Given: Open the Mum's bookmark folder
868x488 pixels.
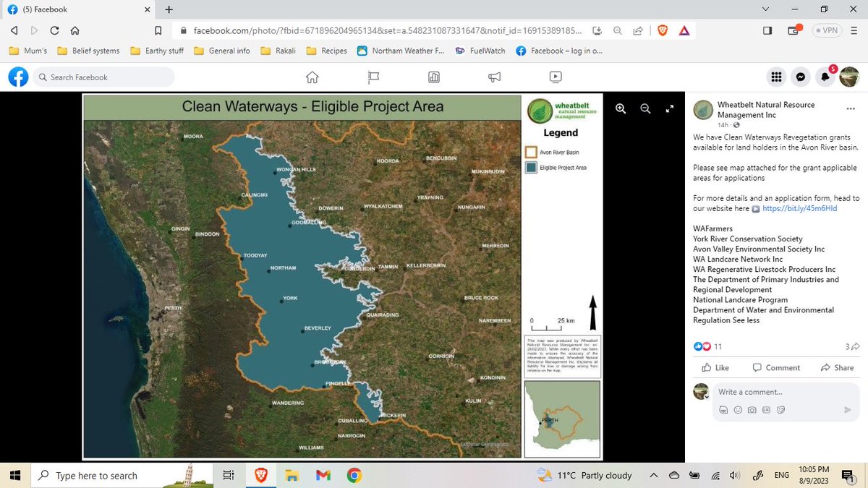Looking at the screenshot, I should [x=28, y=51].
